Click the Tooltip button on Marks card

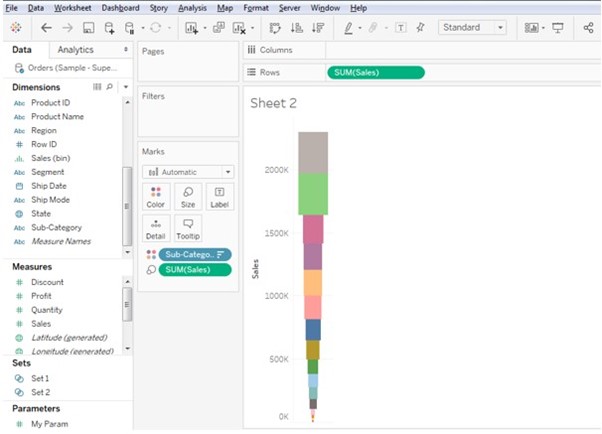pos(188,229)
